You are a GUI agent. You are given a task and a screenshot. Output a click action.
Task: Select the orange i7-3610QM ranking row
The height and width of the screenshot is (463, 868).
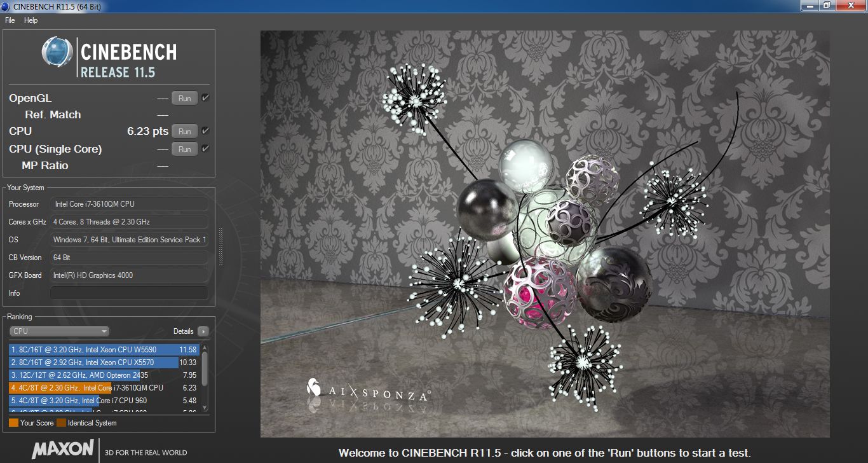tap(104, 388)
